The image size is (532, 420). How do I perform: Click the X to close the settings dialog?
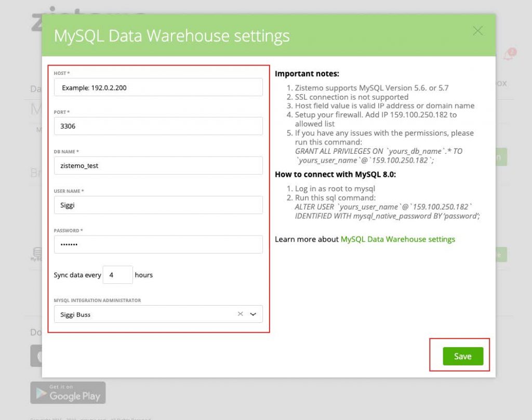pos(477,31)
